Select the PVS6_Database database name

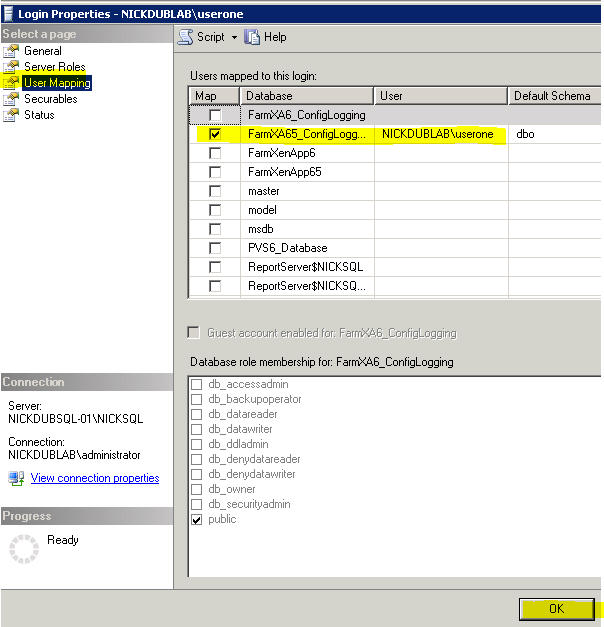288,248
